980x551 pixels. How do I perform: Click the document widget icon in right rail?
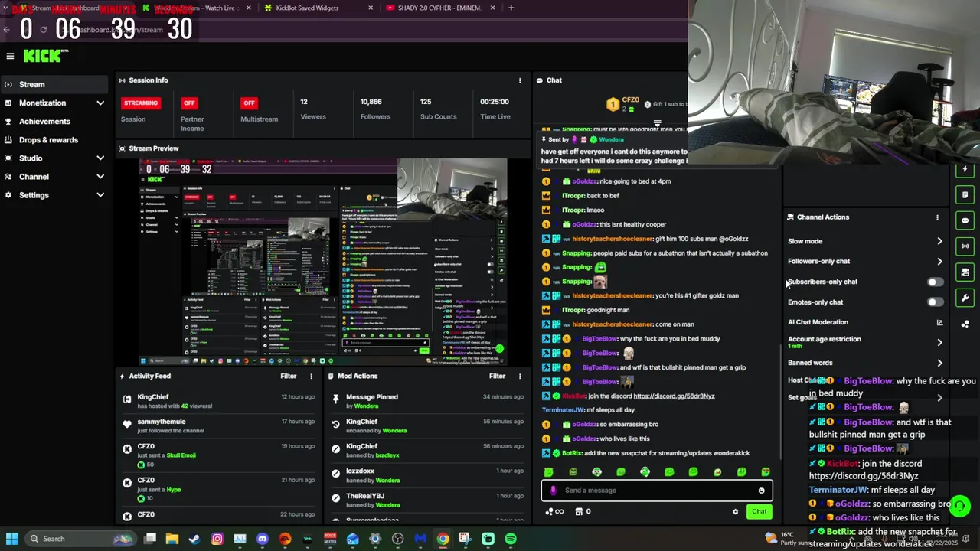965,194
